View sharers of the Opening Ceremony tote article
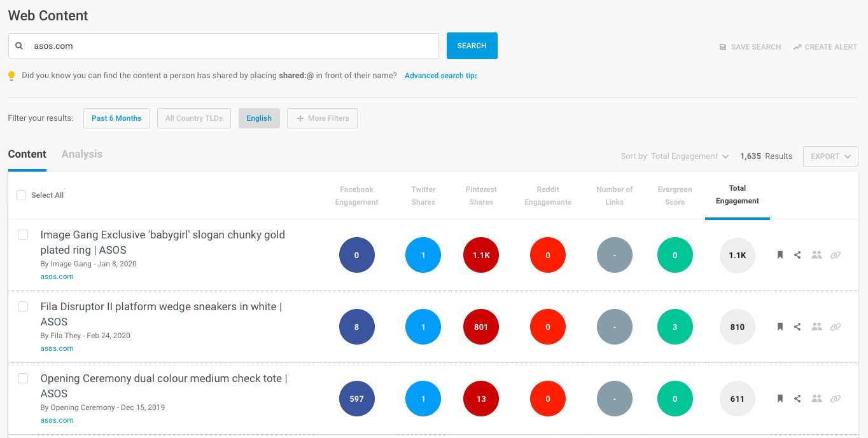 pyautogui.click(x=817, y=399)
